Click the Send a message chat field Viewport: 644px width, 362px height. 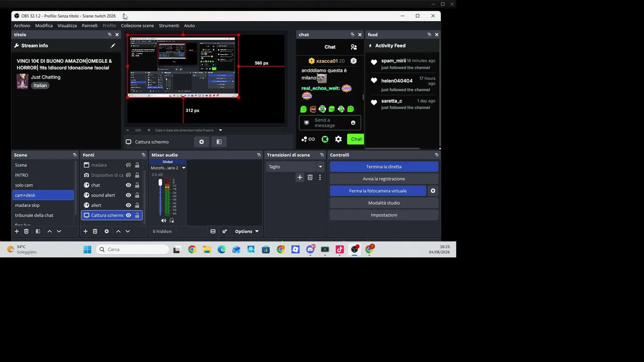(330, 123)
